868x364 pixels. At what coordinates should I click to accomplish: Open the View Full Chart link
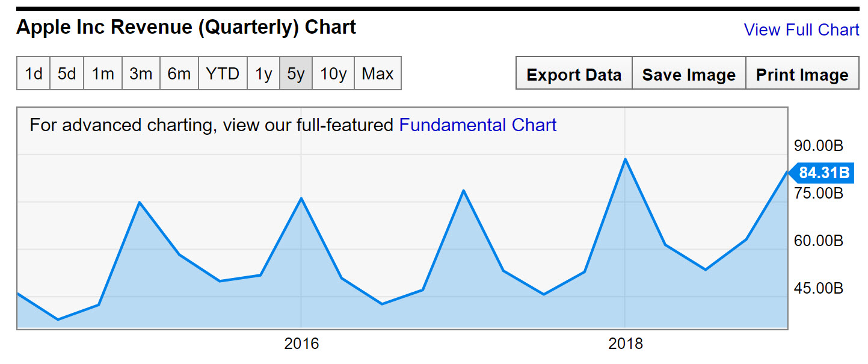[x=801, y=30]
